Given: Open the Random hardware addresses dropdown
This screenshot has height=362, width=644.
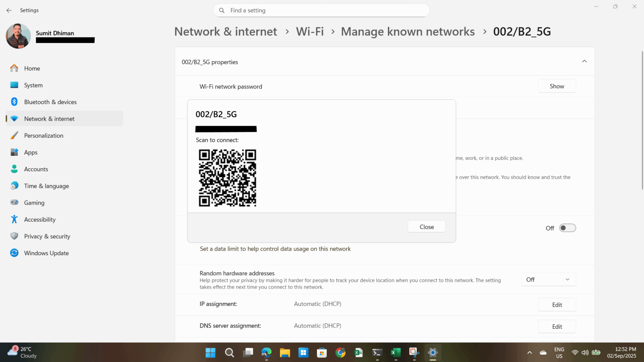Looking at the screenshot, I should [x=548, y=279].
